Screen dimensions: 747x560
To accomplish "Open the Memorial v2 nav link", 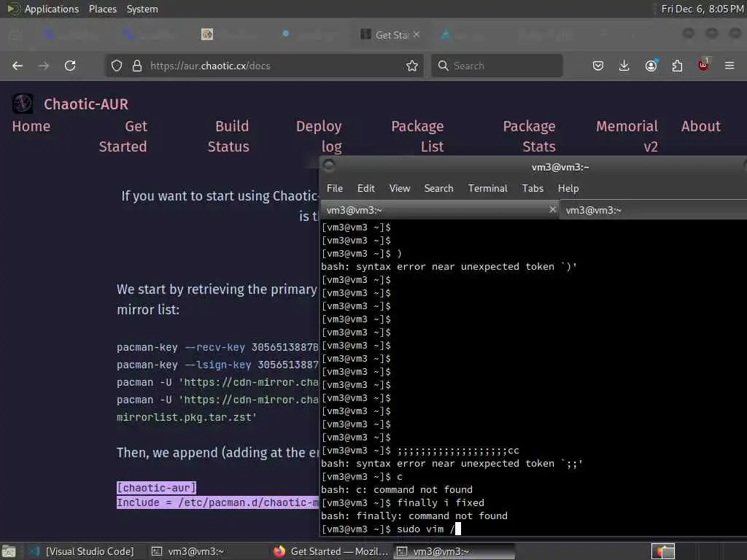I will coord(627,136).
